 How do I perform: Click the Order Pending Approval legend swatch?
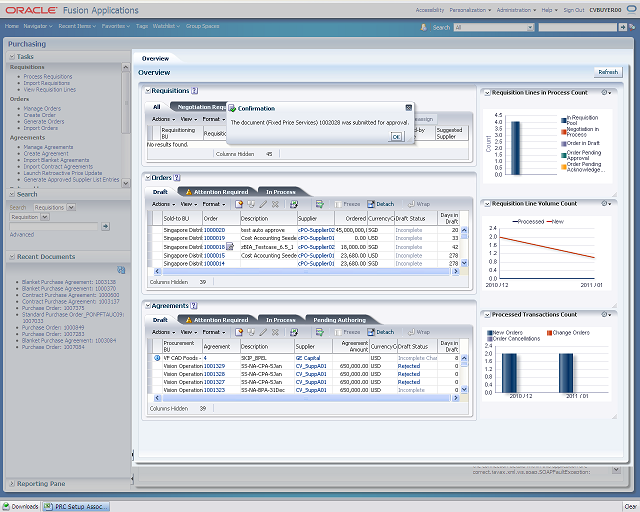point(564,155)
